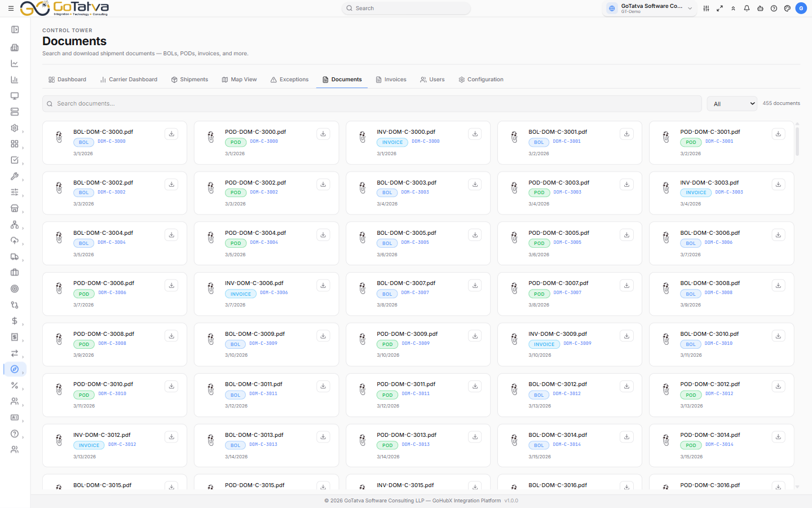Click file name POD-DOM-C-3002.pdf
This screenshot has height=508, width=812.
click(255, 183)
